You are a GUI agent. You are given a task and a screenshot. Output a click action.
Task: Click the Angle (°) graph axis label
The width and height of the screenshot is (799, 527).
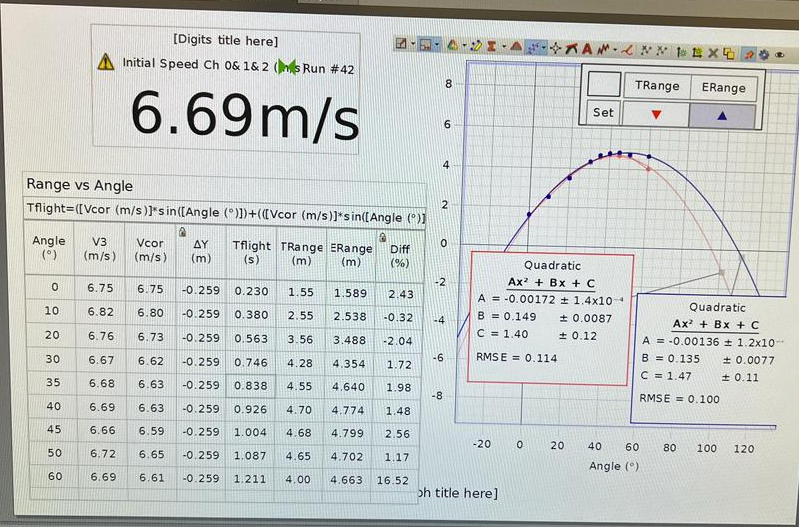(x=614, y=465)
